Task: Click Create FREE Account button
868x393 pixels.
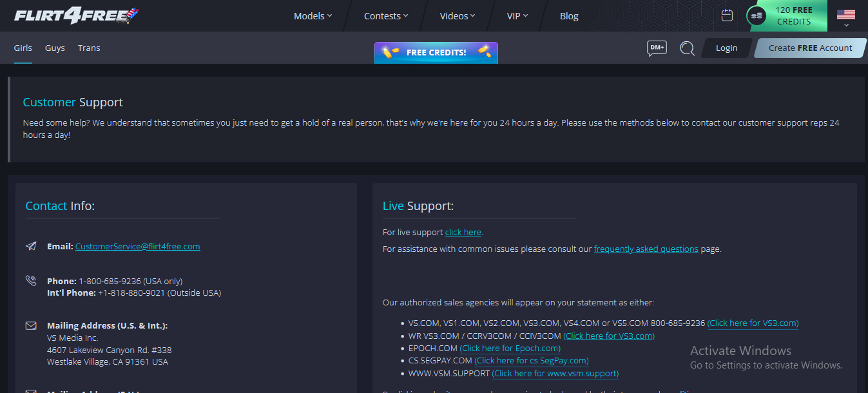Action: point(810,48)
